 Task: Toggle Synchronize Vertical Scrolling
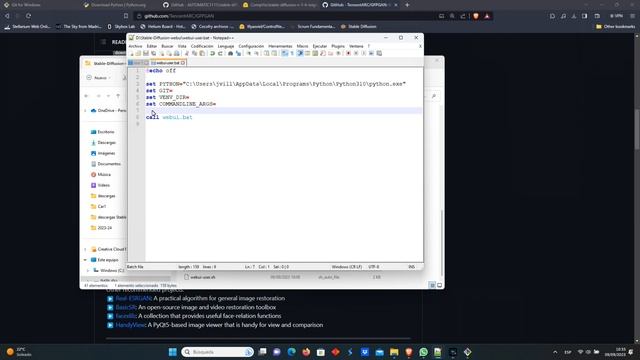pyautogui.click(x=267, y=53)
